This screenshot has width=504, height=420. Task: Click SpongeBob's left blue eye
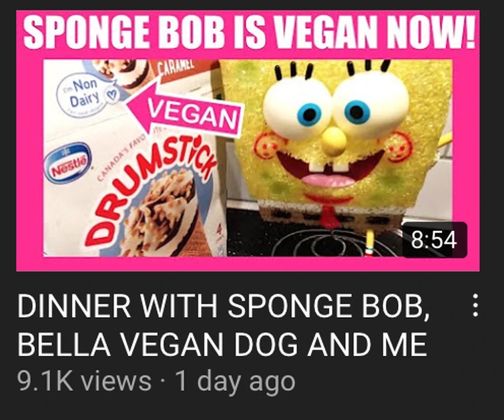pyautogui.click(x=309, y=114)
